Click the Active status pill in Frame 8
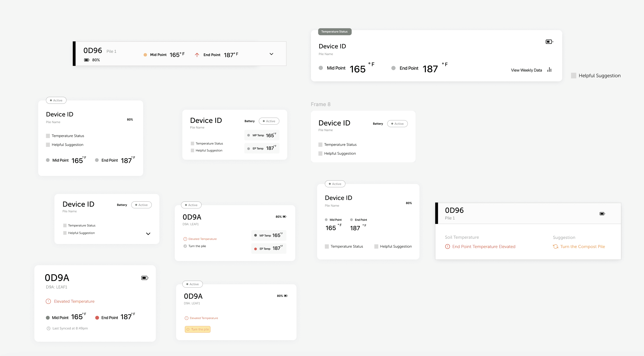 click(397, 124)
